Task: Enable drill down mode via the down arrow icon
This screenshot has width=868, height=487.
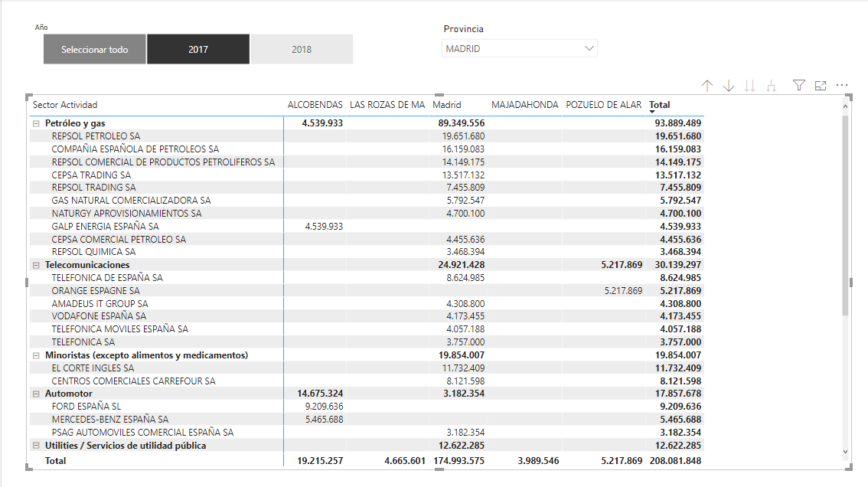Action: [x=729, y=86]
